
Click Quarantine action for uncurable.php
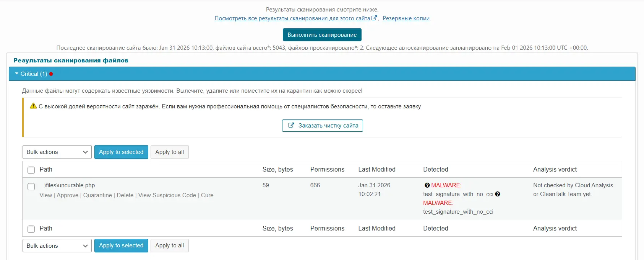coord(97,195)
